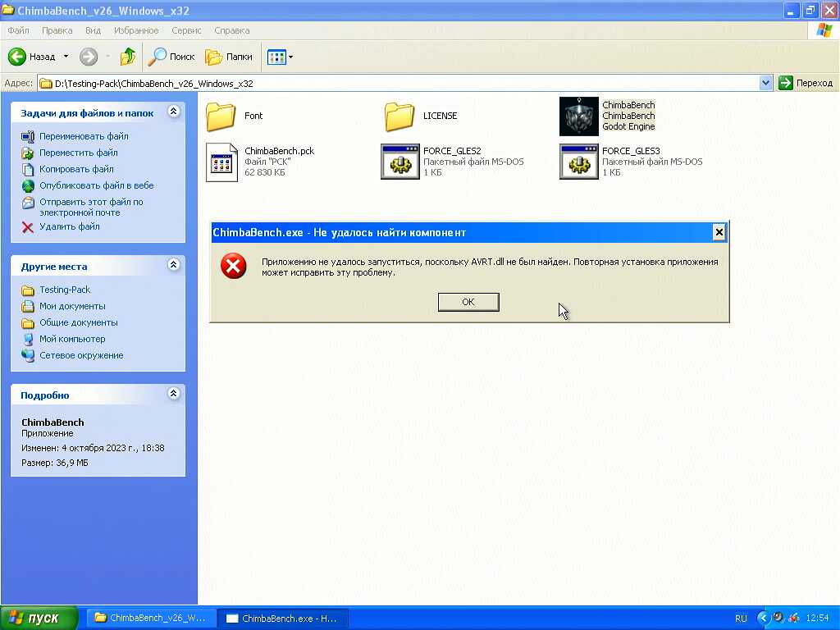Switch to ChimbaBench.exe taskbar button
840x630 pixels.
pyautogui.click(x=283, y=619)
